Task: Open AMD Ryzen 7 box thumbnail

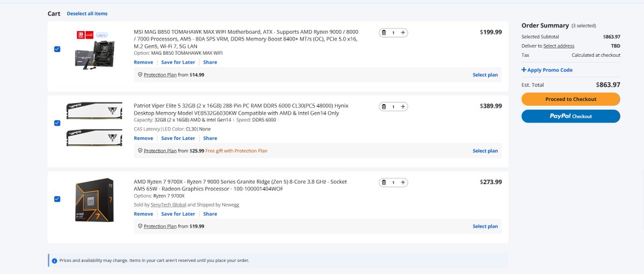Action: (95, 199)
